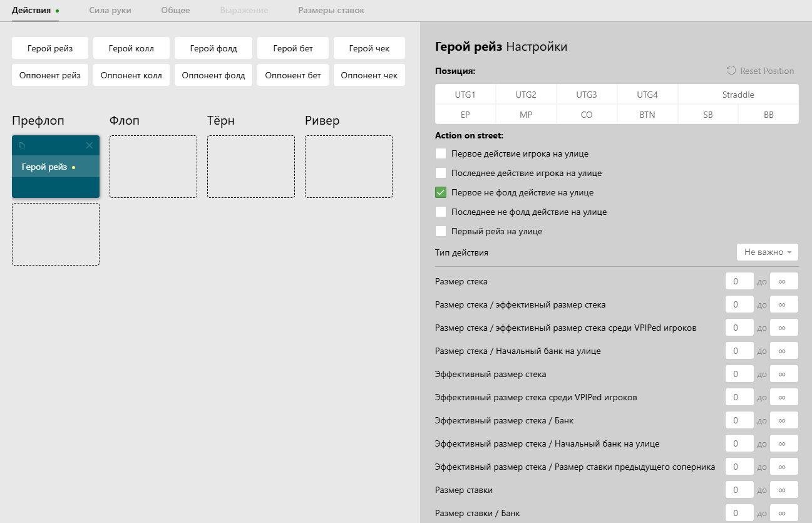Switch to the Сила руки tab
The height and width of the screenshot is (523, 812).
click(110, 11)
